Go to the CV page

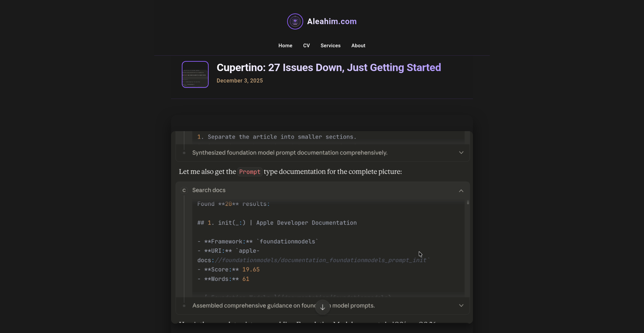tap(306, 46)
